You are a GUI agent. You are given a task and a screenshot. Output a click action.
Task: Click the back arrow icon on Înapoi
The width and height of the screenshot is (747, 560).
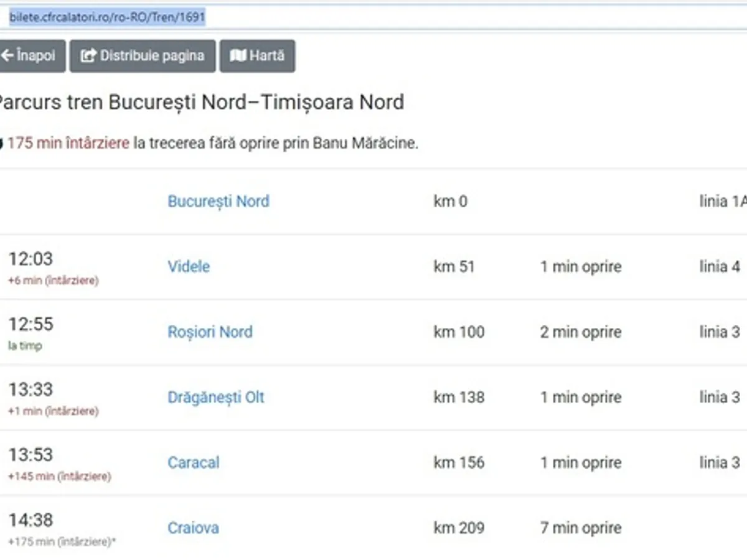pos(7,56)
